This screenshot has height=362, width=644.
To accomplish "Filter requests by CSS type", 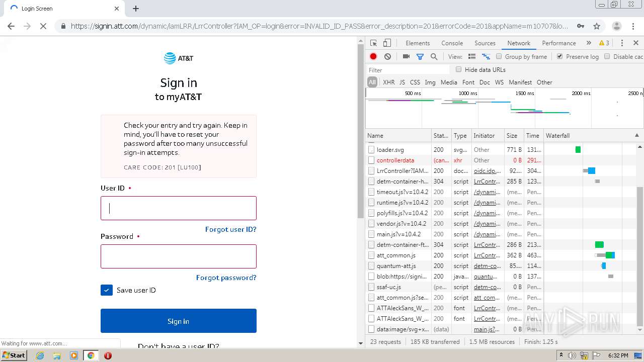I will tap(415, 82).
